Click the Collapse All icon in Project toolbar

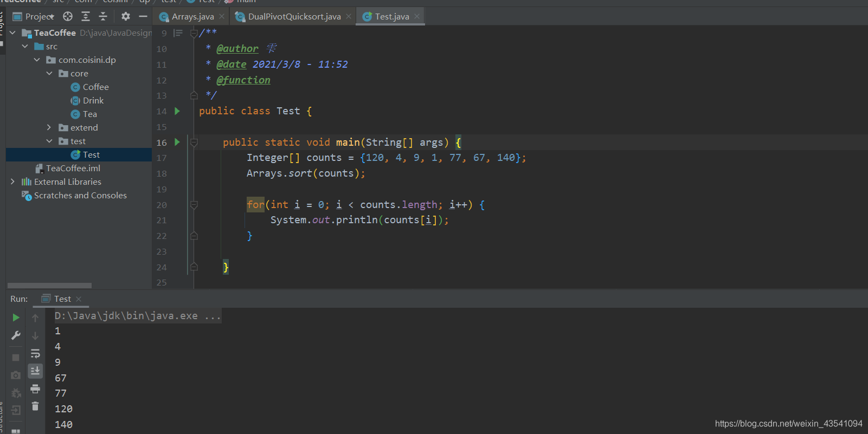click(x=103, y=16)
